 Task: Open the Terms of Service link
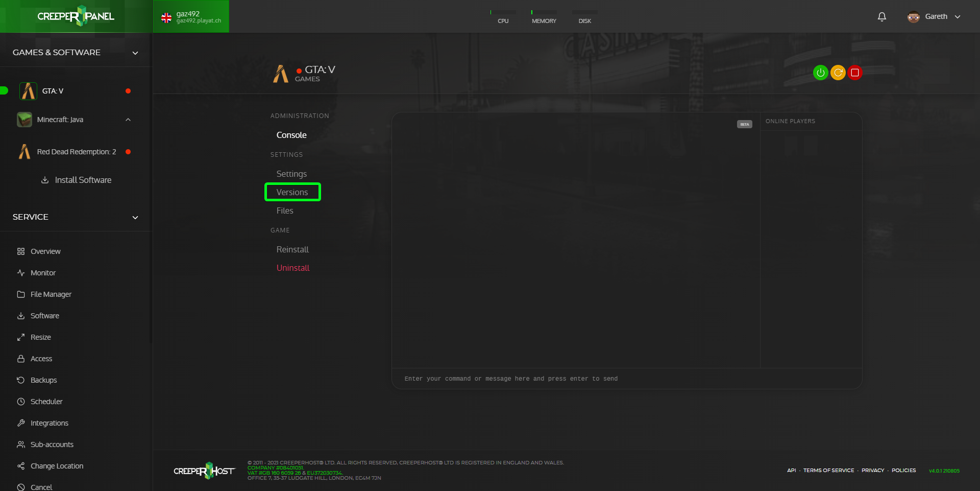(x=828, y=471)
